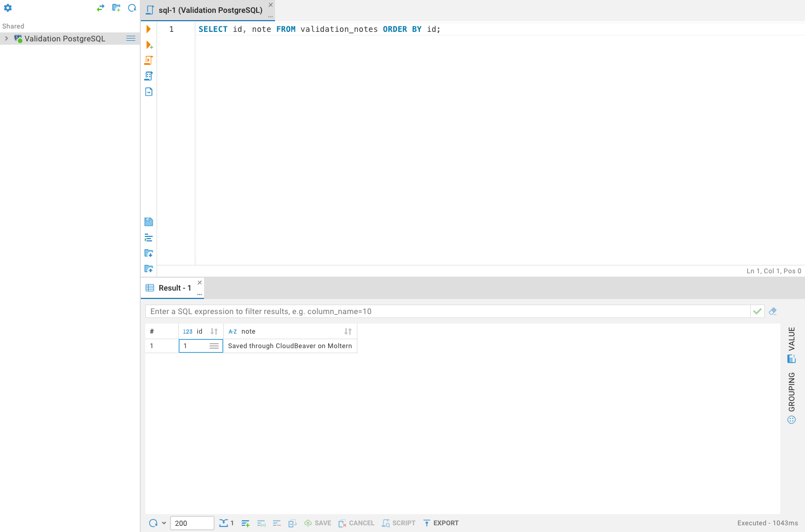The image size is (805, 532).
Task: Click EXPORT to export results
Action: coord(441,523)
